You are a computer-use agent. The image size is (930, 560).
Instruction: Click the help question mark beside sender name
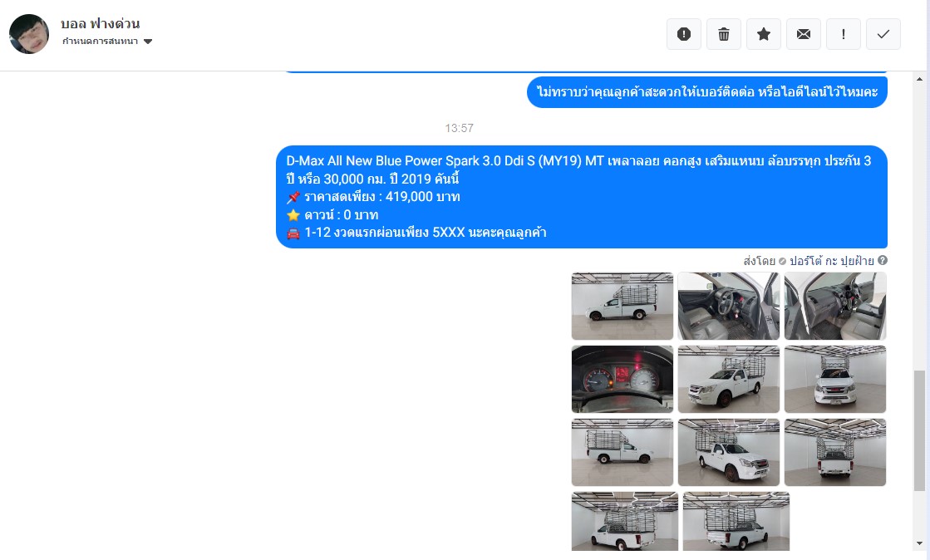tap(883, 260)
